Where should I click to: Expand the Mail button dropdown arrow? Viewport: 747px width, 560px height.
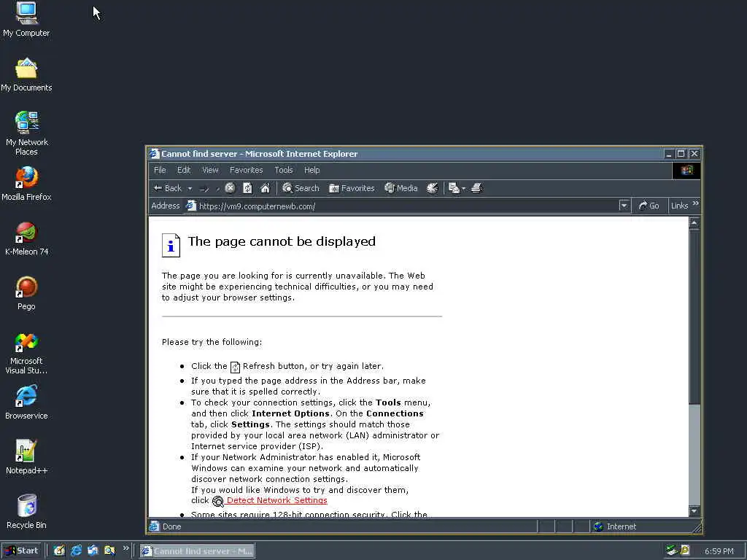[x=463, y=189]
